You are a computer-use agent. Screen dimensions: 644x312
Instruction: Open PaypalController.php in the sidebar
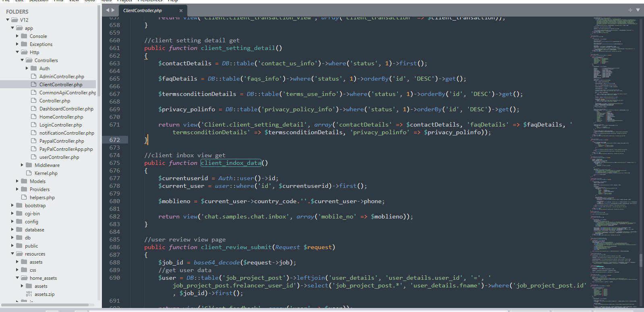pyautogui.click(x=62, y=141)
